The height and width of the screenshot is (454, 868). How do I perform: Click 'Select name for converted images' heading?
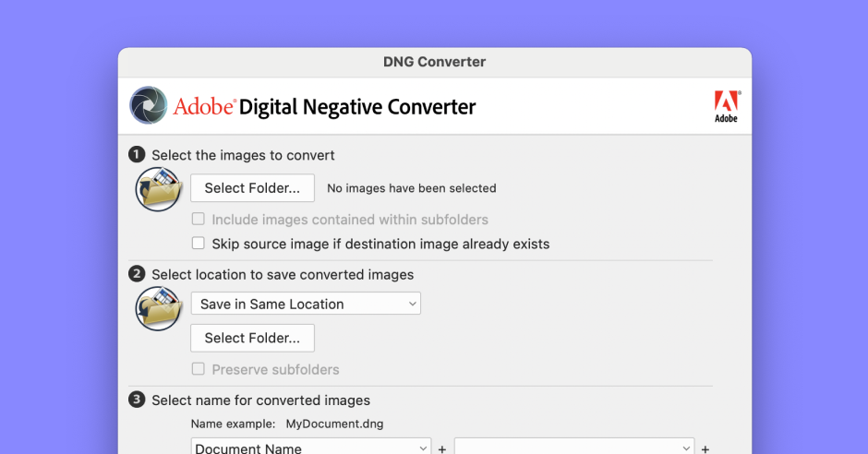[260, 400]
